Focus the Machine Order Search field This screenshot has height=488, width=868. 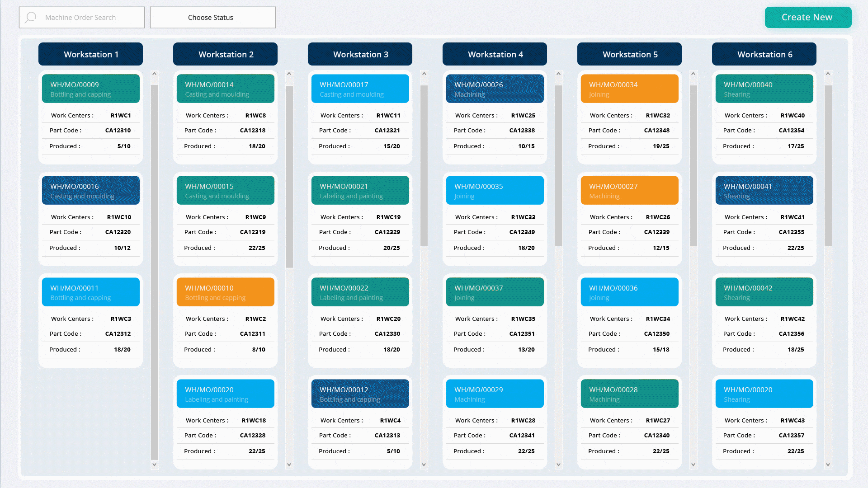(82, 18)
